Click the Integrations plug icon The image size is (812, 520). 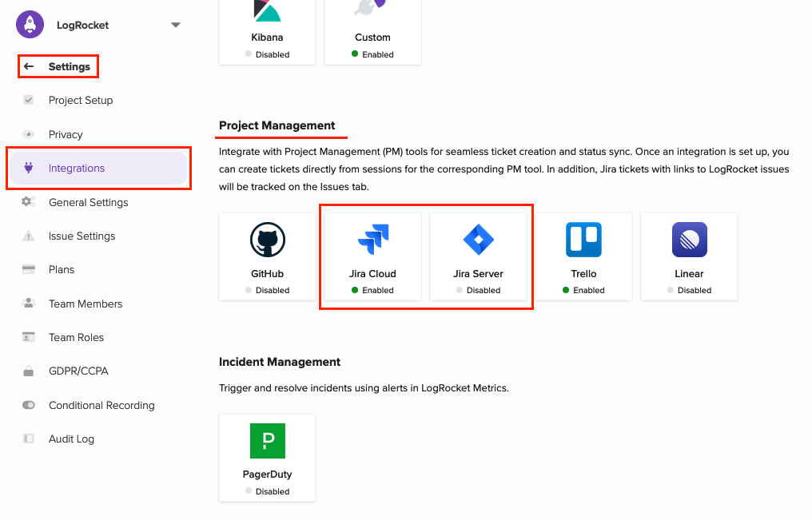(x=29, y=168)
